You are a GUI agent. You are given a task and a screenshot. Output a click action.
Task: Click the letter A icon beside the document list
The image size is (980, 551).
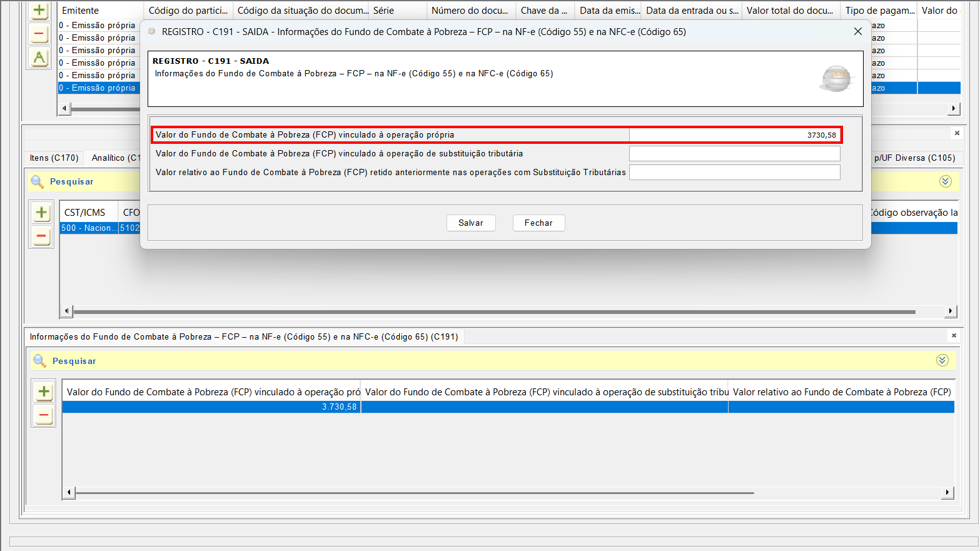[39, 58]
